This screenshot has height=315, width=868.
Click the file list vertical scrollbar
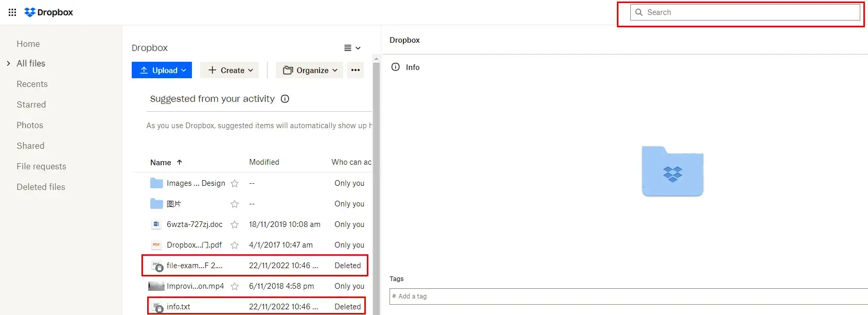click(376, 188)
